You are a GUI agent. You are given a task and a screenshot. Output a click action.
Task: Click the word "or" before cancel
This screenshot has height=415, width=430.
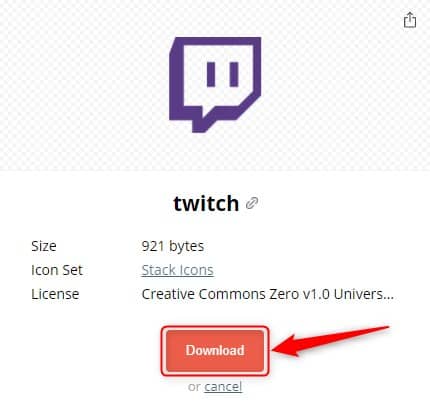(x=194, y=387)
